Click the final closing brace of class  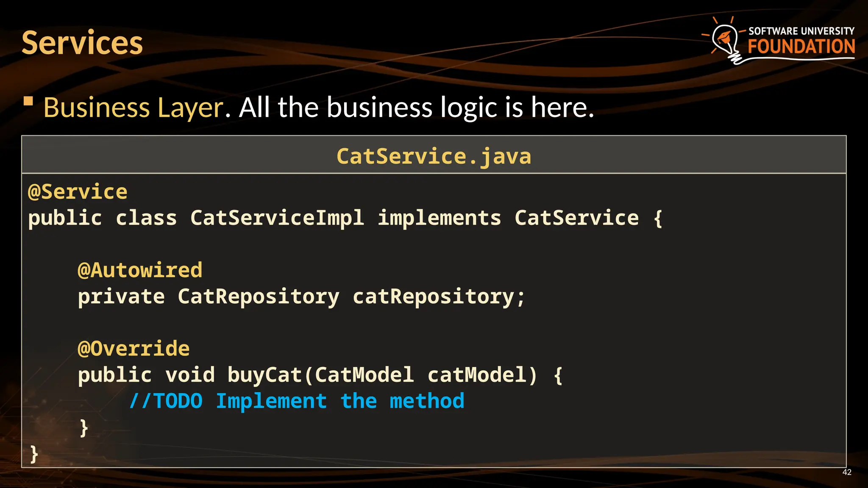tap(34, 454)
